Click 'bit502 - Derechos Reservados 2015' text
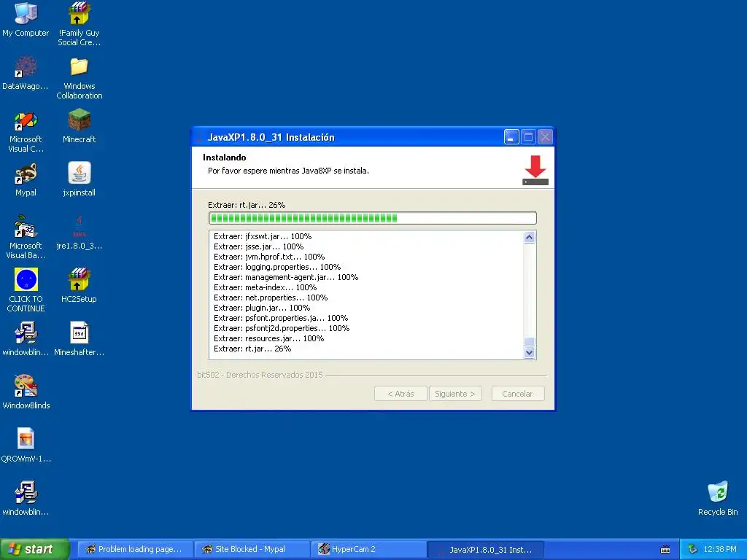This screenshot has width=747, height=560. (260, 376)
